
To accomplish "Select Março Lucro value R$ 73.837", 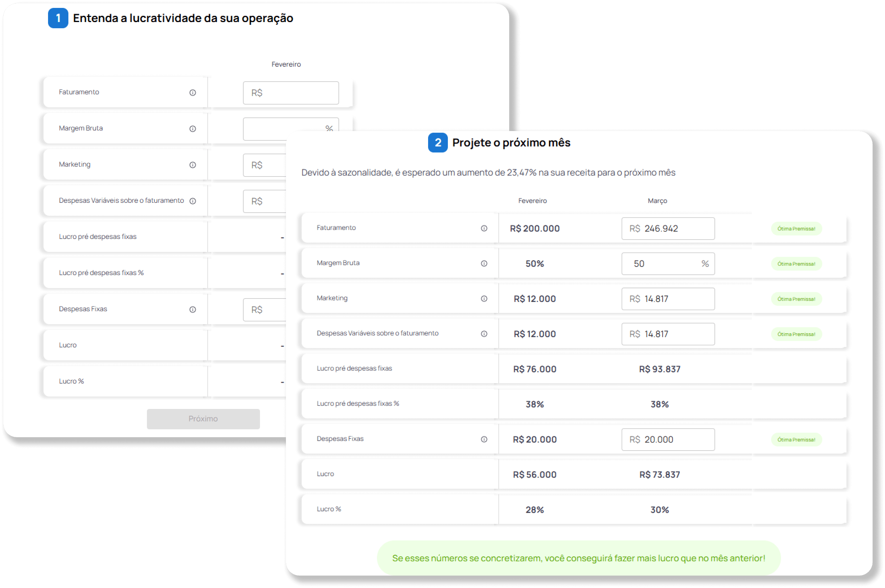I will (x=660, y=475).
